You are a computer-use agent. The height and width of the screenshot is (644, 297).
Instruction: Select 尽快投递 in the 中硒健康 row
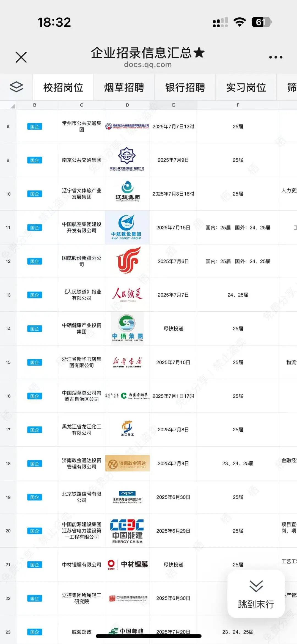[173, 329]
